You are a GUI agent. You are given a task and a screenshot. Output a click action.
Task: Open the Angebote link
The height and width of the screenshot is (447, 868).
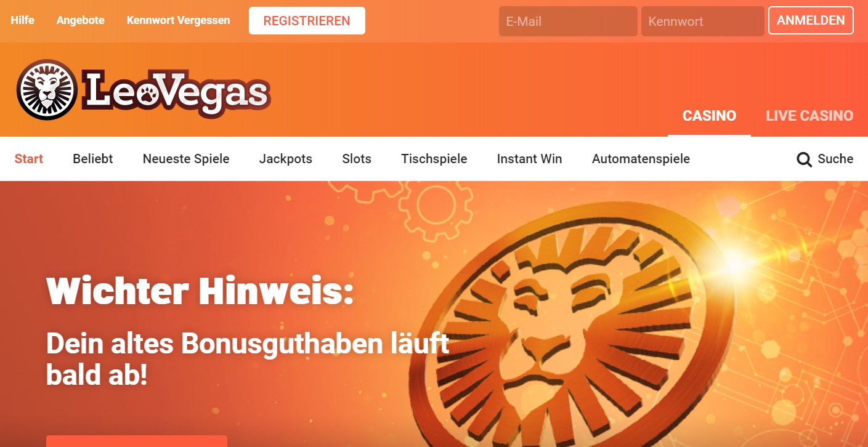[x=81, y=20]
